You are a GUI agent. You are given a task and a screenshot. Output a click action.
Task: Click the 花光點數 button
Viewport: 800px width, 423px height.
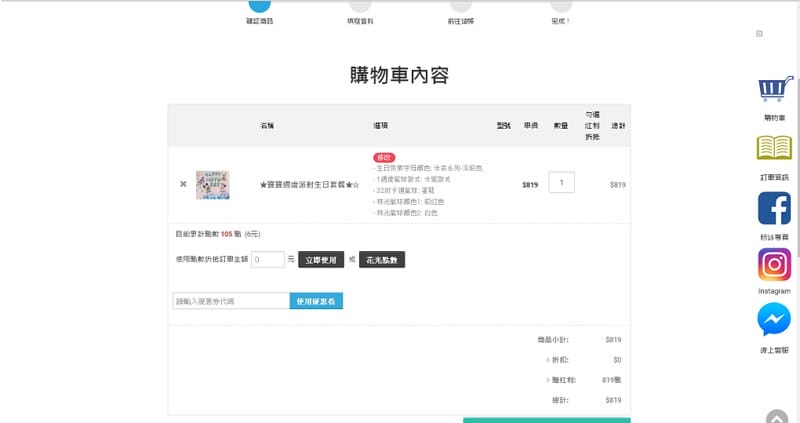pyautogui.click(x=382, y=260)
